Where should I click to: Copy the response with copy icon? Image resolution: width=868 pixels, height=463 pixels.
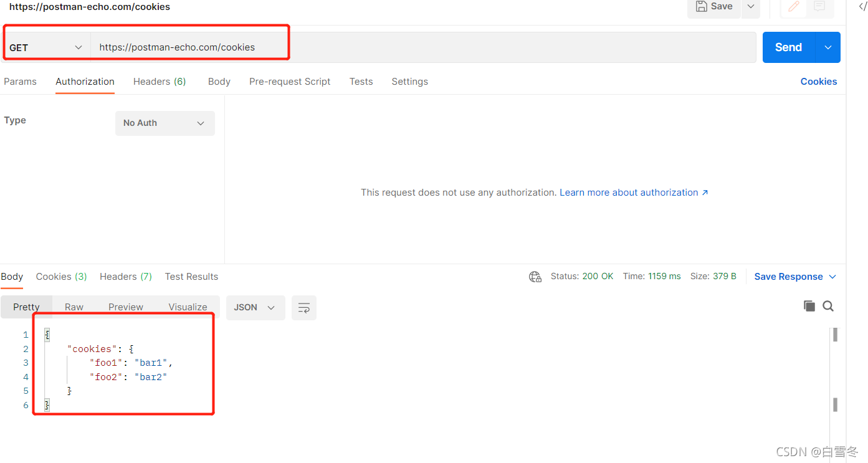coord(809,306)
